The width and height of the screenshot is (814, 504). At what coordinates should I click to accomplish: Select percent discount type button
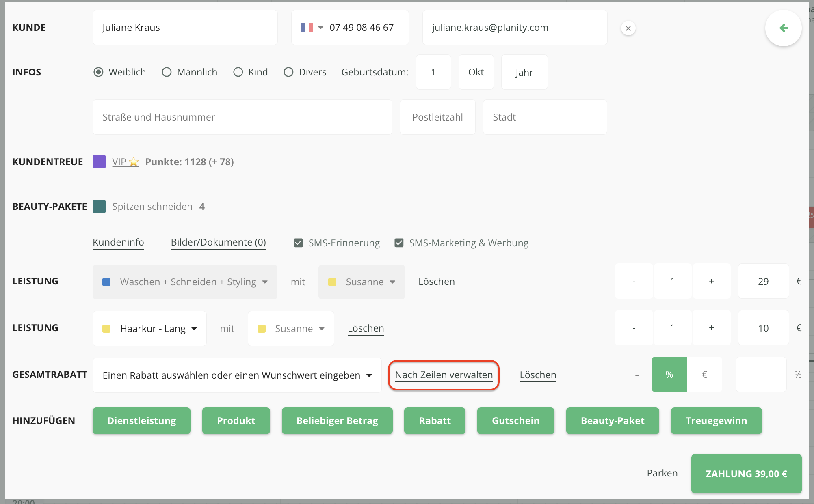click(669, 375)
